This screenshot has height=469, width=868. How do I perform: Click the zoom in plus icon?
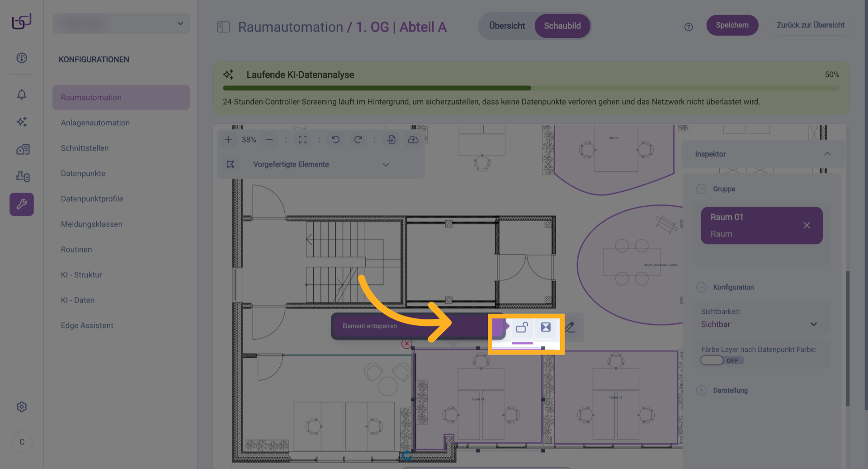pyautogui.click(x=228, y=140)
